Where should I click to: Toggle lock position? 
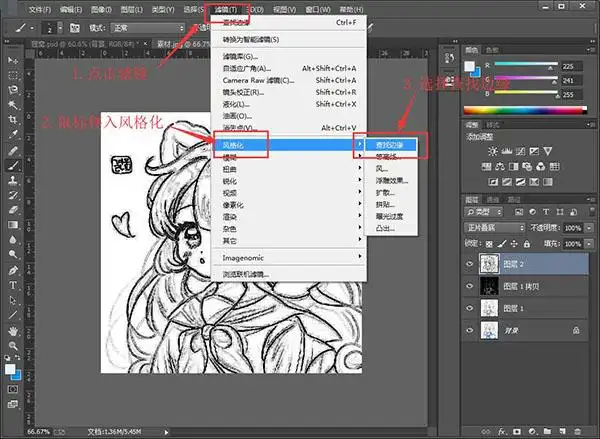coord(514,243)
